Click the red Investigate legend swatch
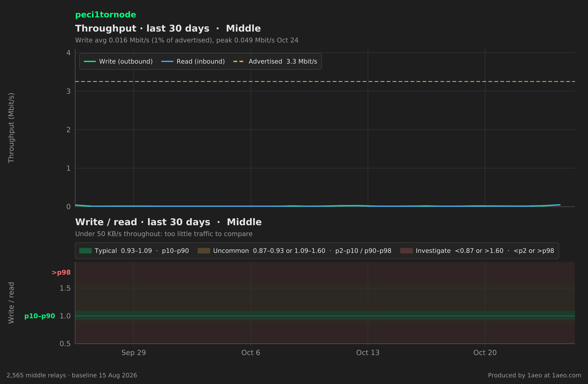This screenshot has width=588, height=384. coord(406,251)
